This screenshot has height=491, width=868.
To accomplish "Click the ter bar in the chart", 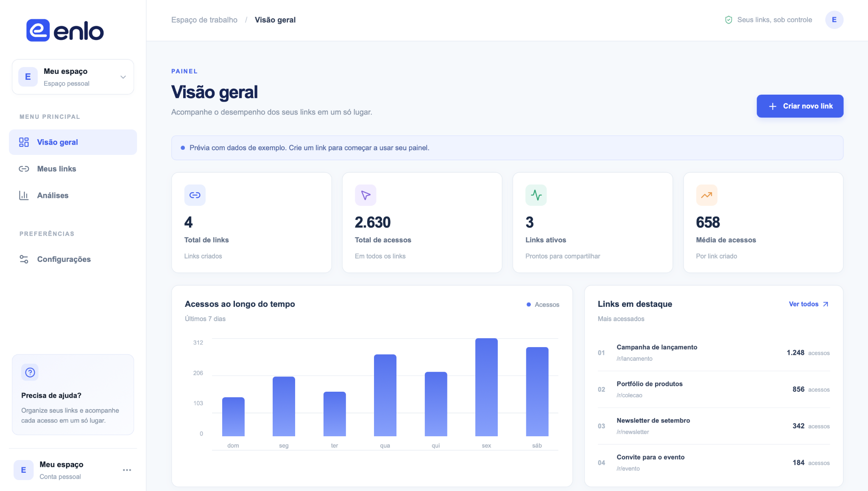I will [335, 414].
